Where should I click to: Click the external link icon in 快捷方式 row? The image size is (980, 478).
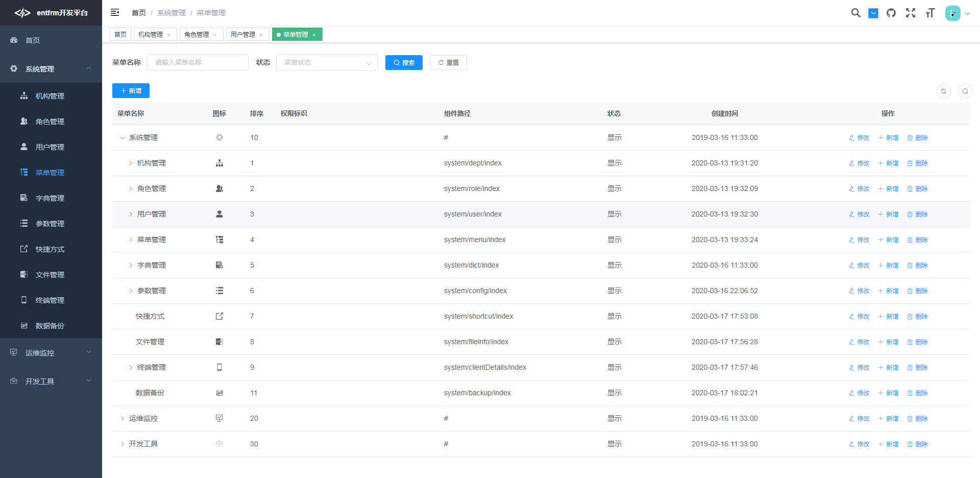pyautogui.click(x=219, y=316)
